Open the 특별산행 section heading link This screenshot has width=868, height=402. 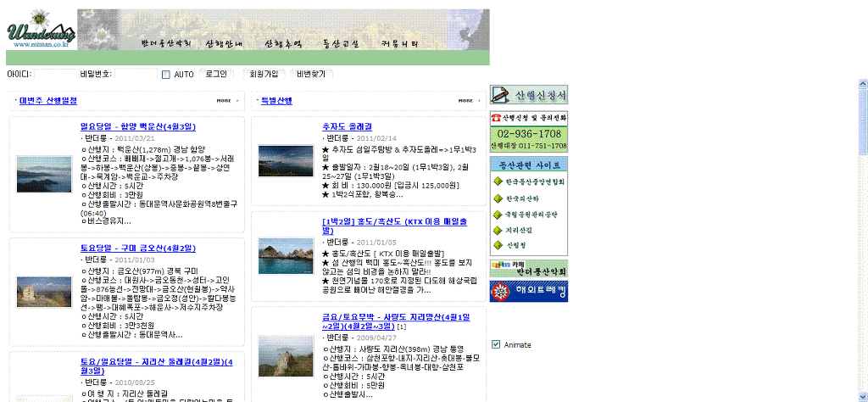click(277, 101)
